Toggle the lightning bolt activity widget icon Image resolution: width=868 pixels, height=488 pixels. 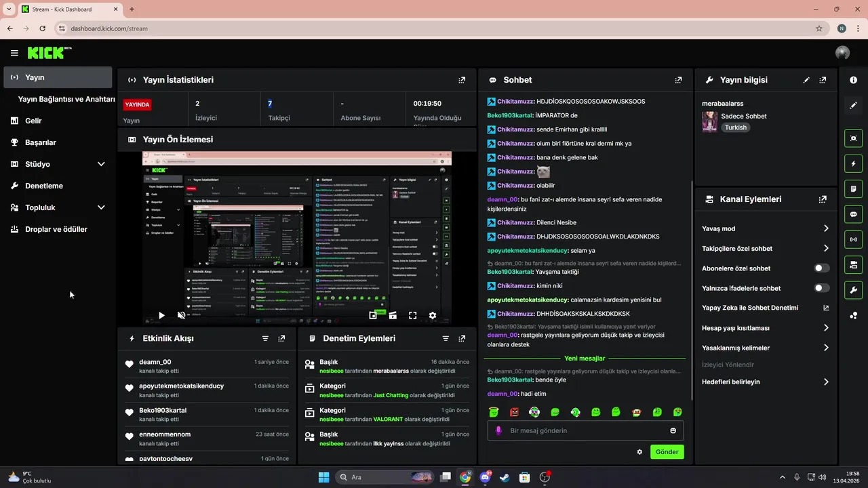click(853, 163)
